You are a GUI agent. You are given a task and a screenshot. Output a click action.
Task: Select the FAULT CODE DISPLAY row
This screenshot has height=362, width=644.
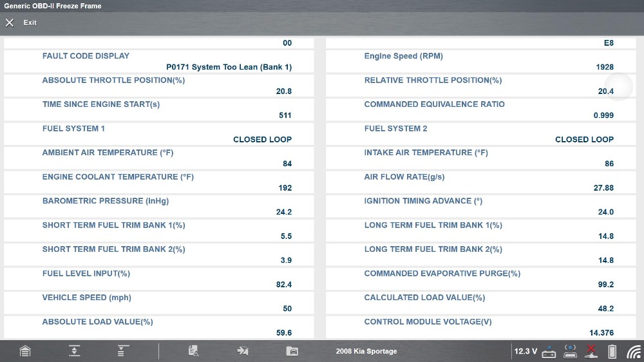(159, 61)
